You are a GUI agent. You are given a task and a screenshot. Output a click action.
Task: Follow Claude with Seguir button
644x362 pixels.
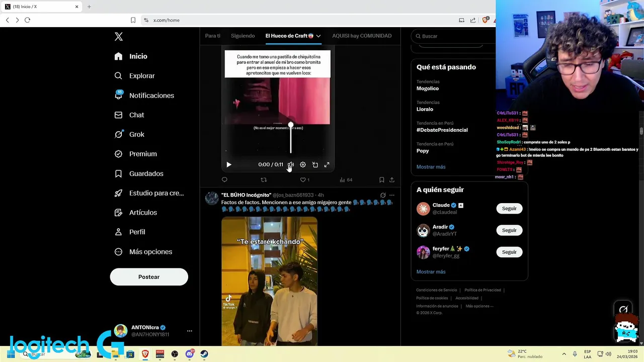click(x=509, y=209)
